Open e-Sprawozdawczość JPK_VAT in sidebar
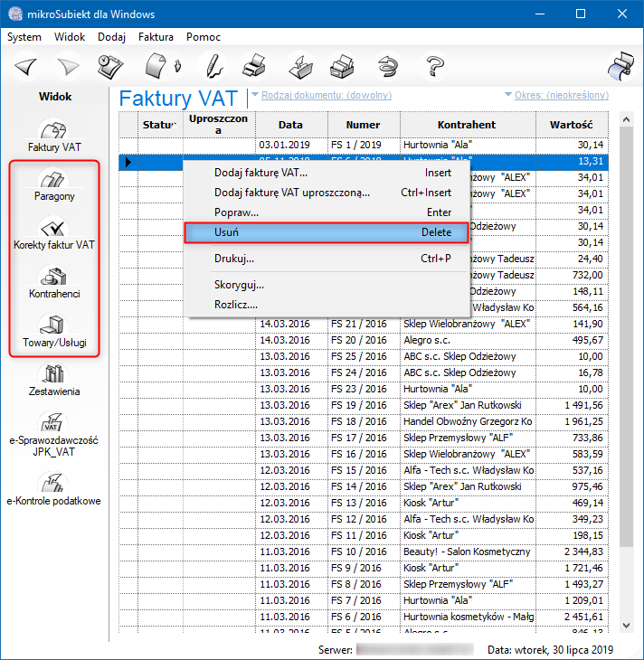 point(54,432)
